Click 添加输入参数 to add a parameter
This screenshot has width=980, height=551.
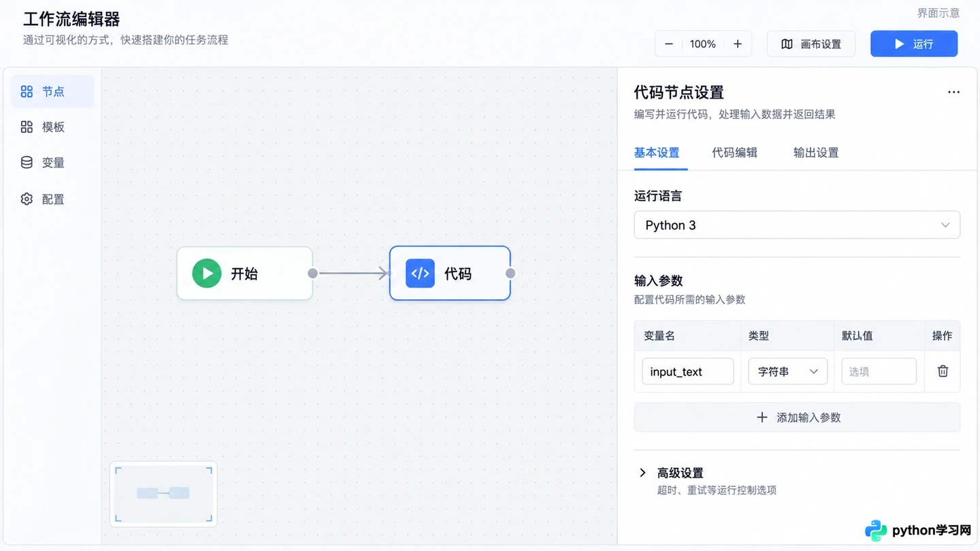(797, 418)
